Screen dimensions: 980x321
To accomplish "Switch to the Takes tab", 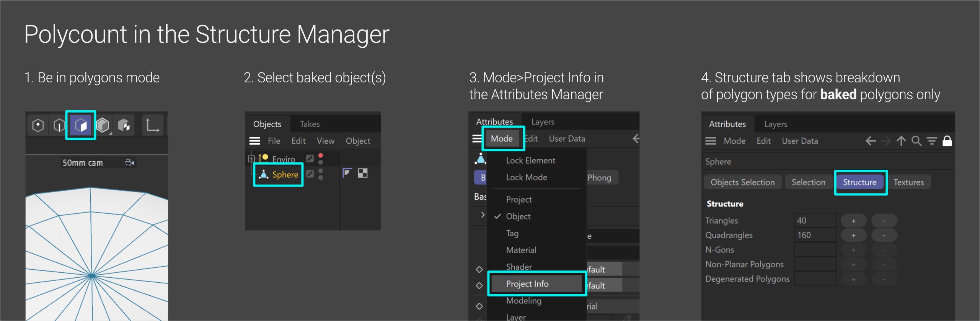I will click(x=310, y=124).
